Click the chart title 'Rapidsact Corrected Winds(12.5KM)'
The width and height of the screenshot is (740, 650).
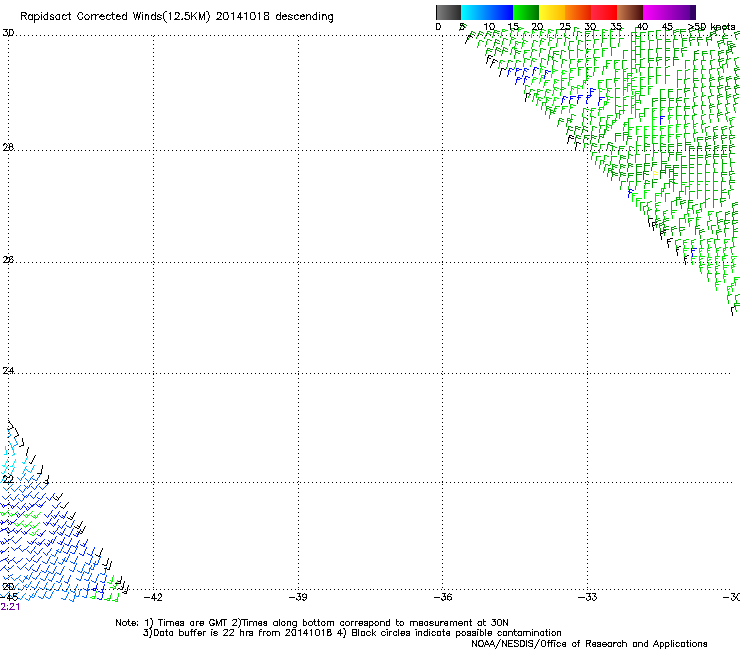[115, 17]
